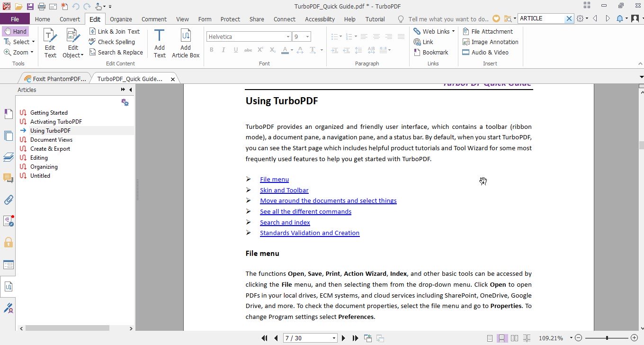Switch to continuous facing view mode

coord(526,338)
